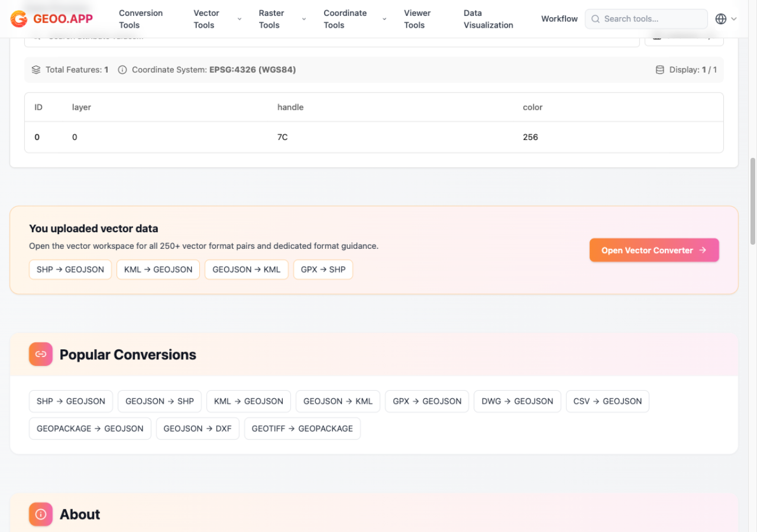Select GEOJSON → KML under Popular Conversions

click(x=338, y=401)
